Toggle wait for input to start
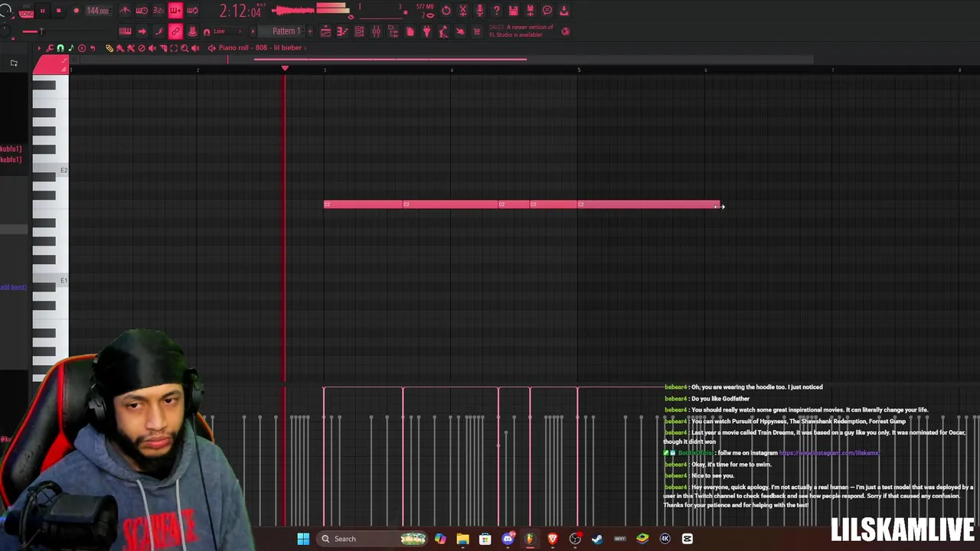The height and width of the screenshot is (551, 980). pos(142,11)
